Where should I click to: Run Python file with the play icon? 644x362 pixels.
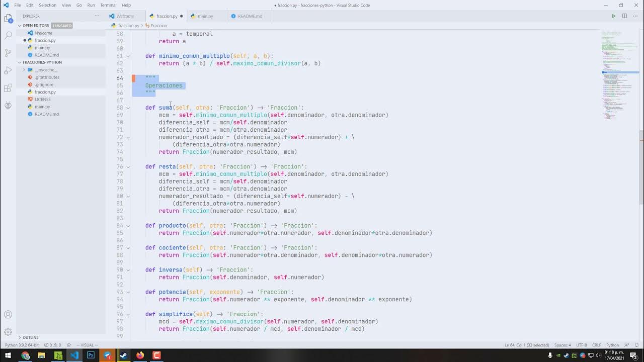(613, 16)
